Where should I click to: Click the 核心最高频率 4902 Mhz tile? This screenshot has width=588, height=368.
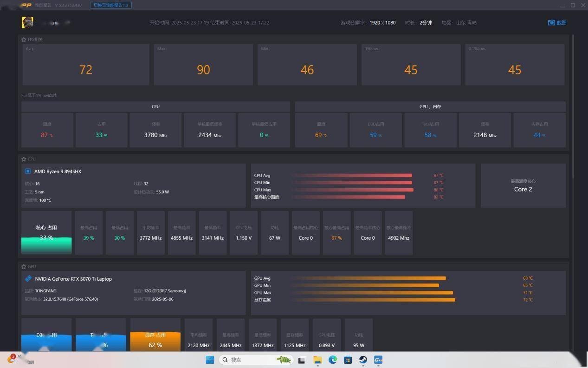pos(399,233)
